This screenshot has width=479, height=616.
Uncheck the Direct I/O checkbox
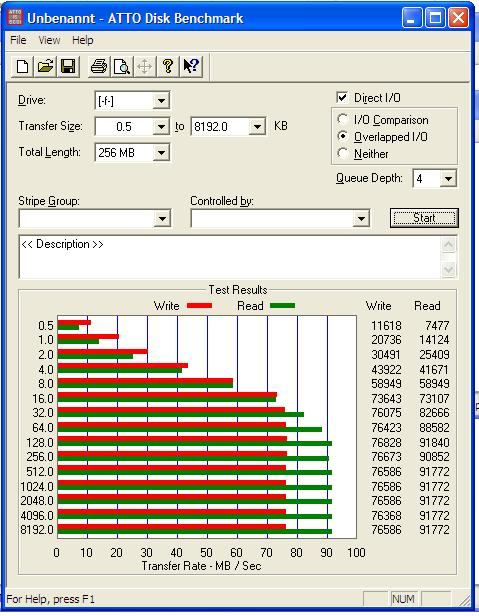pyautogui.click(x=342, y=97)
